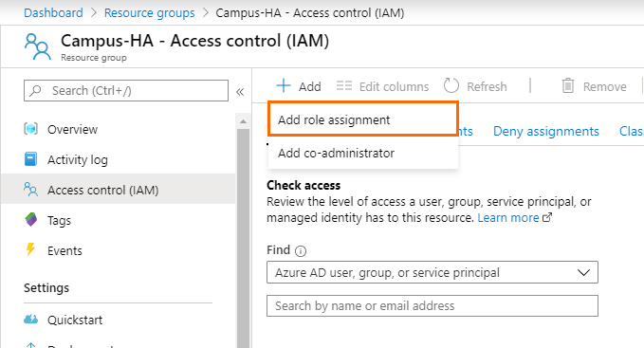Click the Check access heading

[x=304, y=185]
